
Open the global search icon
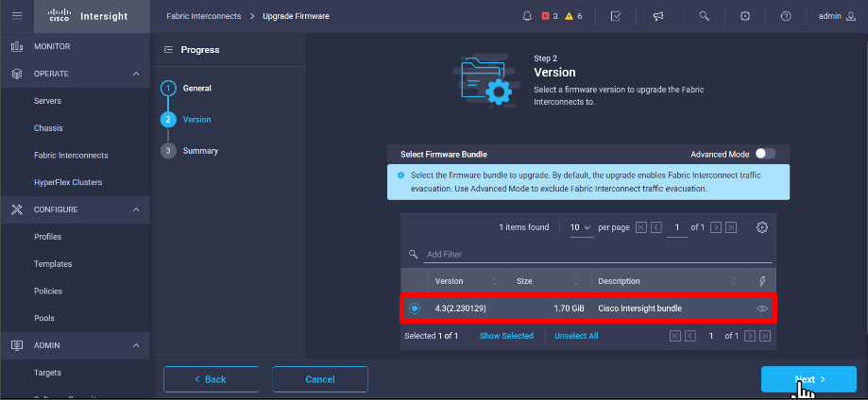pos(705,16)
